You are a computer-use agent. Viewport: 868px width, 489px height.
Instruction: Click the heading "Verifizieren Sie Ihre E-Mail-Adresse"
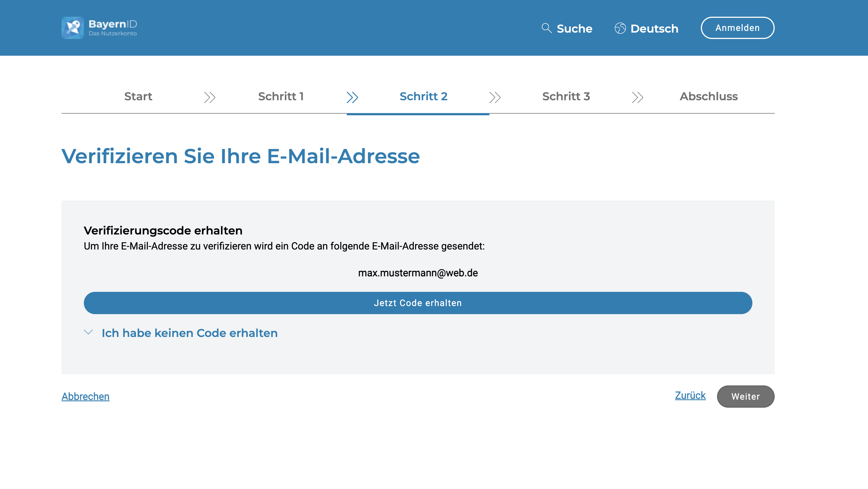pyautogui.click(x=241, y=156)
